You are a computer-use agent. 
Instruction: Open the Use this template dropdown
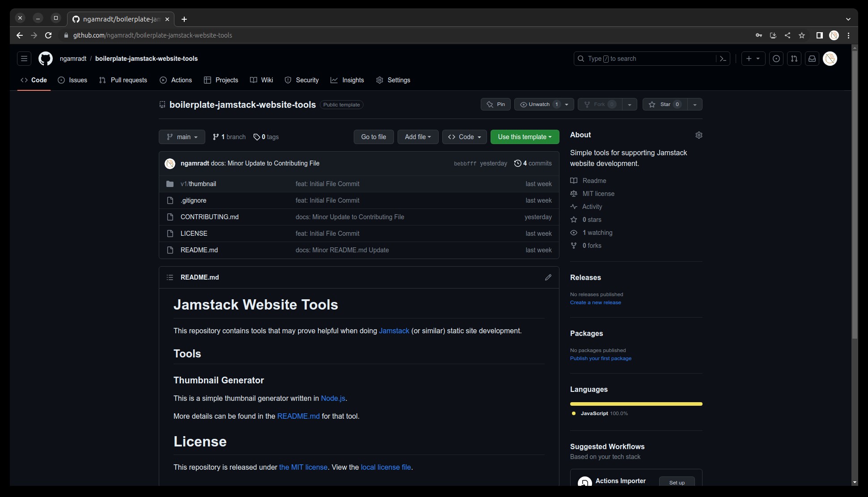(525, 137)
